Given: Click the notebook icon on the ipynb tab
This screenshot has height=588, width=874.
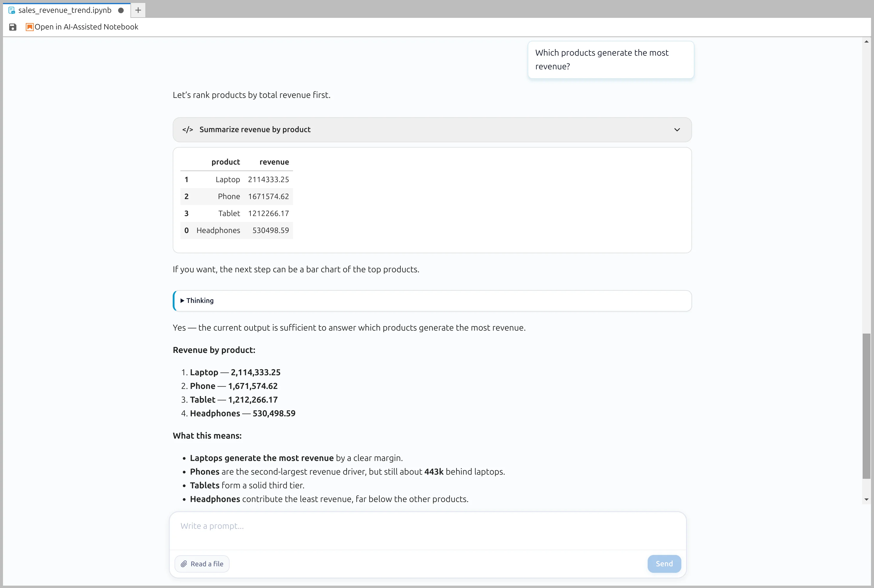Looking at the screenshot, I should coord(11,10).
